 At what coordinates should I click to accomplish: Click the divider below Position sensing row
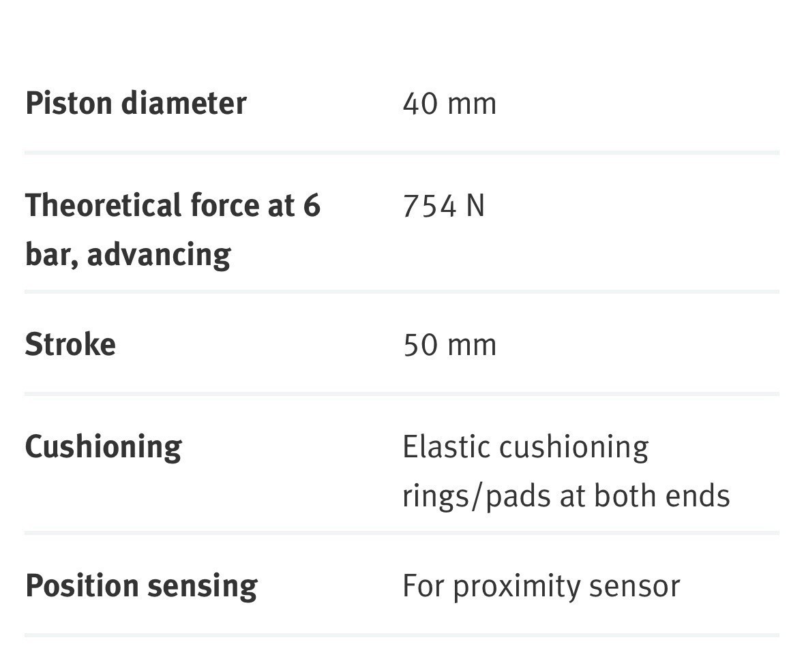click(x=402, y=635)
